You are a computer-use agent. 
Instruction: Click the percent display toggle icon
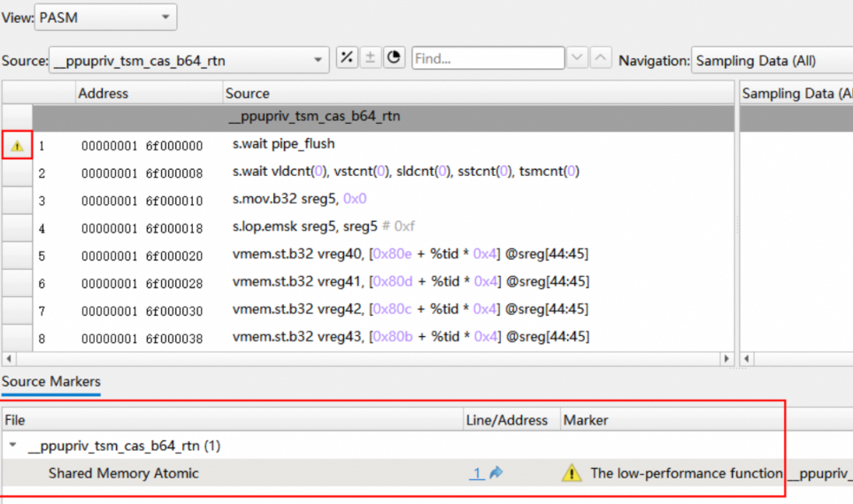pyautogui.click(x=347, y=57)
